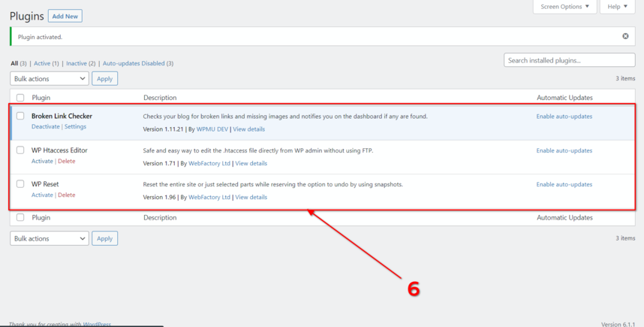Click the WP Reset plugin name
Screen dimensions: 644x327
click(45, 184)
